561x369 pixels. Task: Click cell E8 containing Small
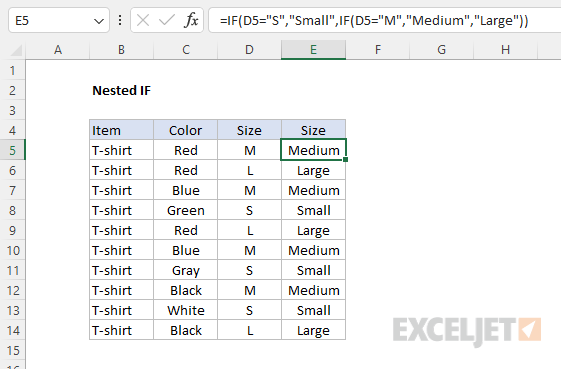click(313, 210)
